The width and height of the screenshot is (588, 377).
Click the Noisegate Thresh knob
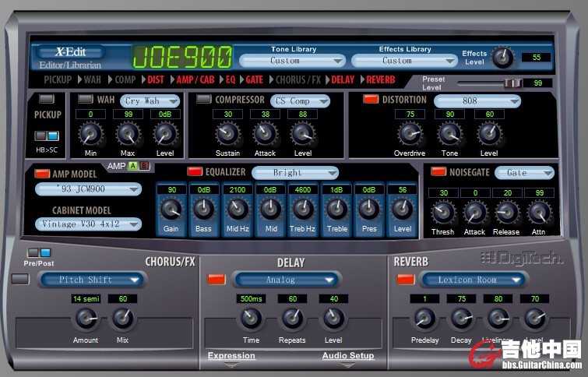(x=442, y=211)
